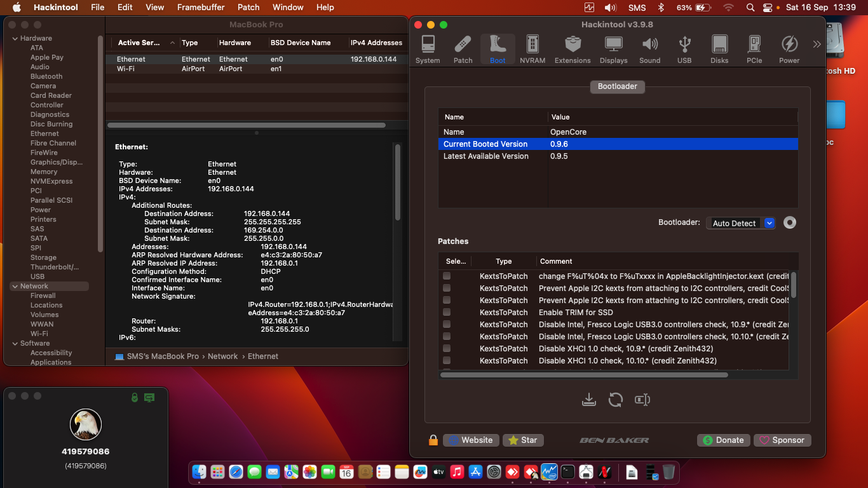Click the disc icon beside Auto Detect

point(790,223)
